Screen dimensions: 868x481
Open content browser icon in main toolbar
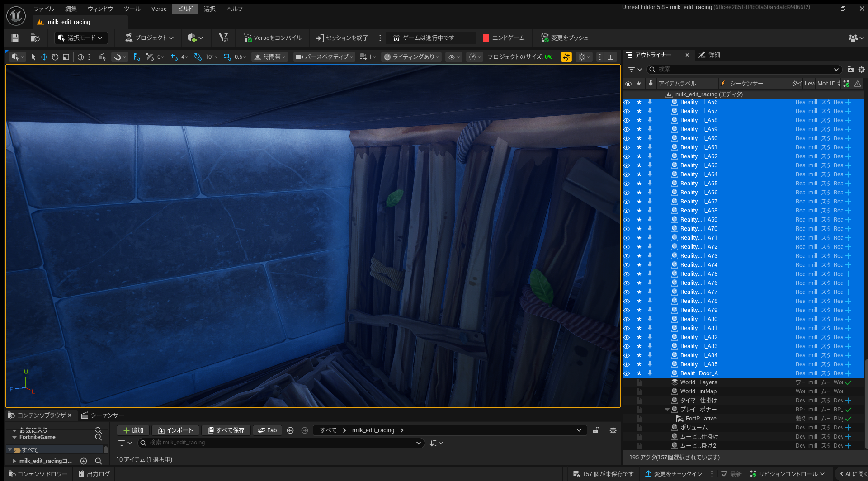coord(35,38)
